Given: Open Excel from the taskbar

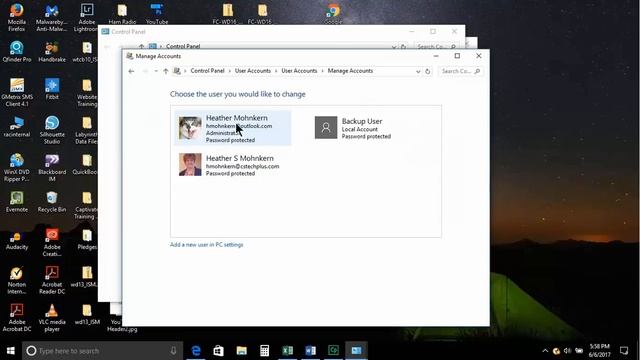Looking at the screenshot, I should 287,351.
